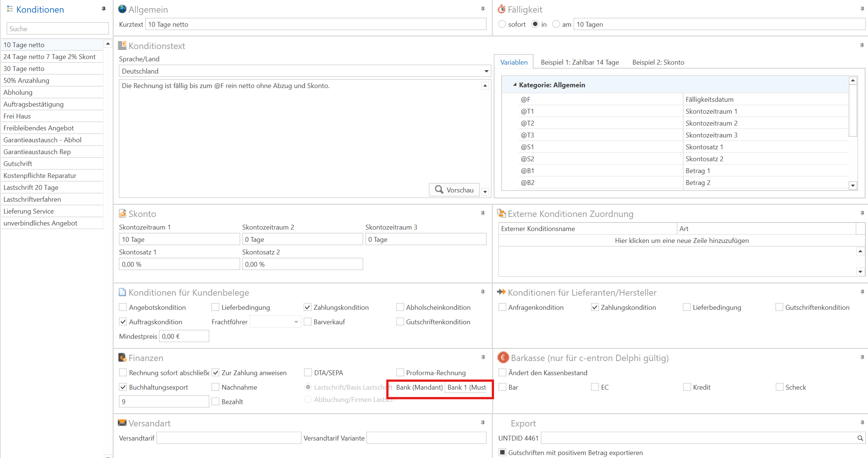
Task: Open the 'Lastschrift 20 Tage' condition
Action: tap(52, 187)
